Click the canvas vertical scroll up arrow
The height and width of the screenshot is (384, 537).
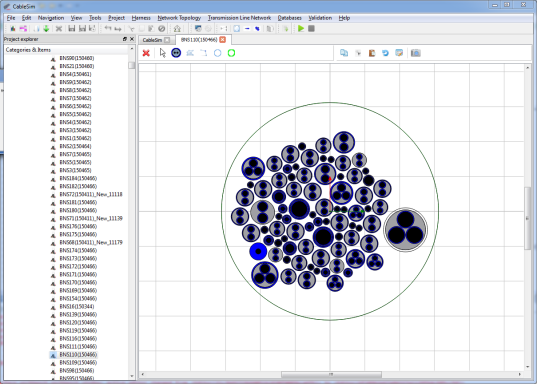[527, 68]
